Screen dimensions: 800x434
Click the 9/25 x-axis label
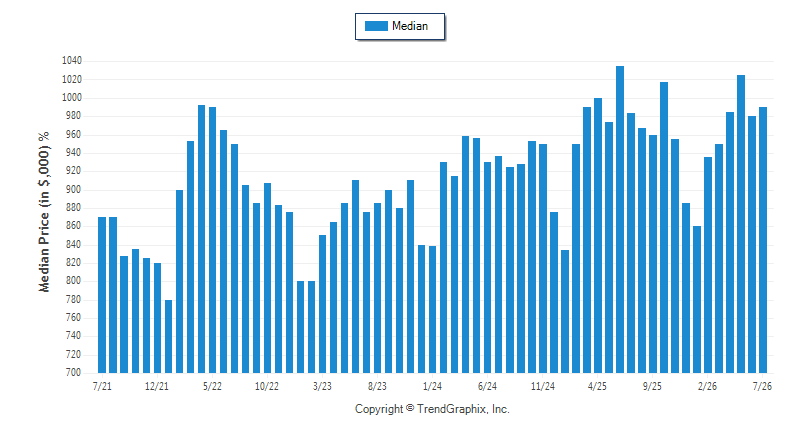point(652,386)
